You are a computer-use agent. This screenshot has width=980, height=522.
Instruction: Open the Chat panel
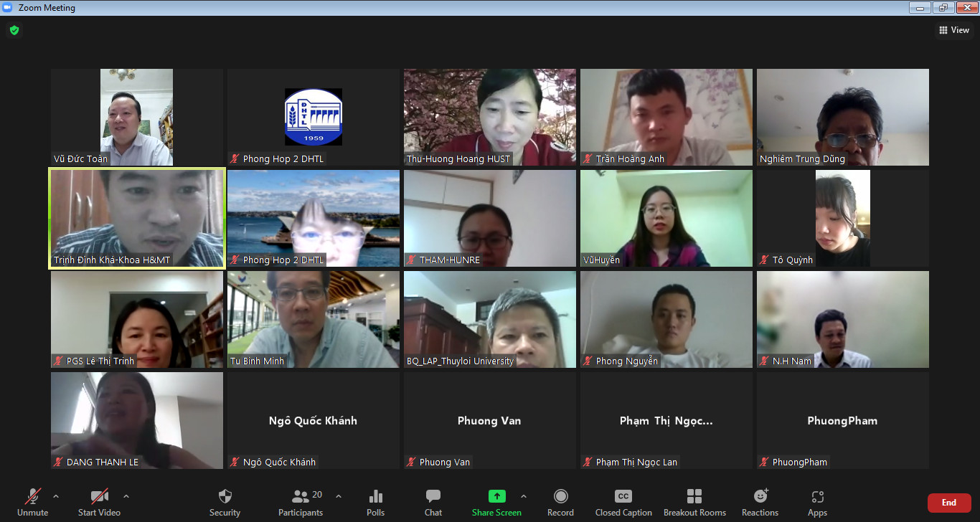433,502
